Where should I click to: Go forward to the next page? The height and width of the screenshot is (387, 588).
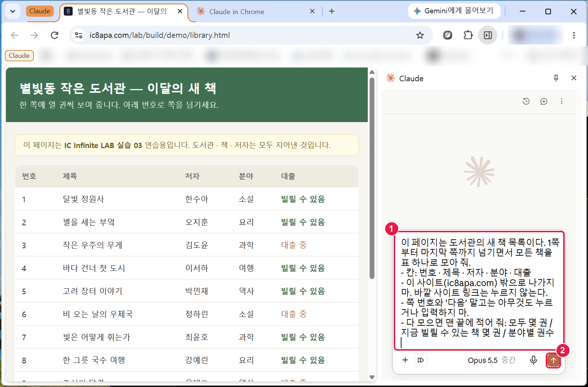34,35
